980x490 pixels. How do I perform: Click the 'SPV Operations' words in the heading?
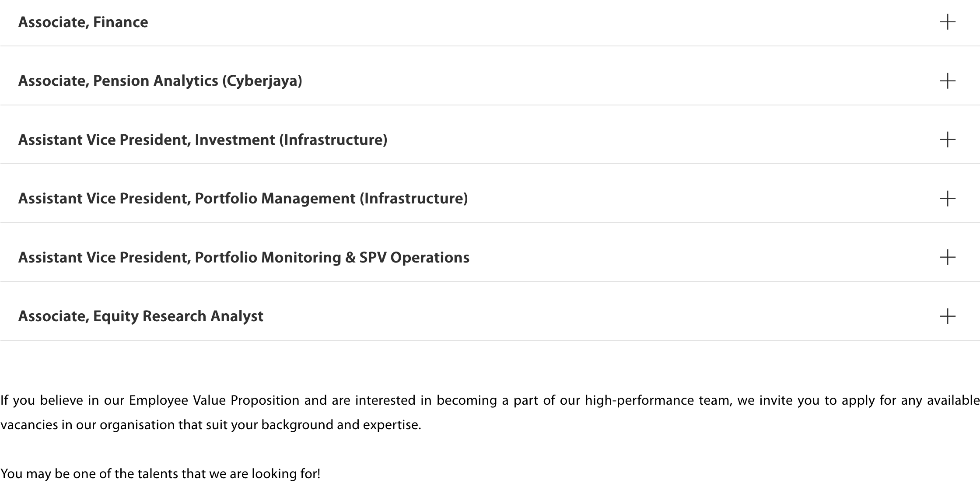click(414, 258)
